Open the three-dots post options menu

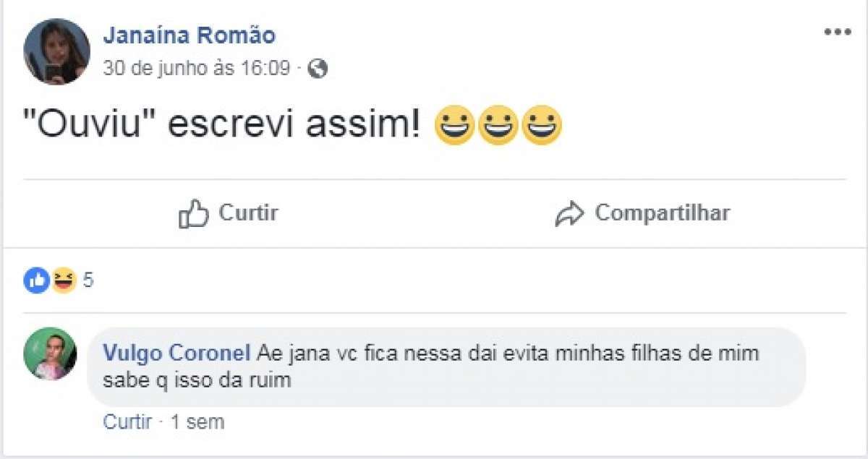pos(838,33)
